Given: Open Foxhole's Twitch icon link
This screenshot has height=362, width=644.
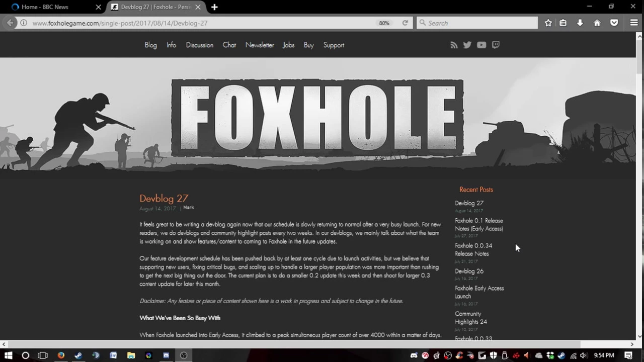Looking at the screenshot, I should click(496, 45).
